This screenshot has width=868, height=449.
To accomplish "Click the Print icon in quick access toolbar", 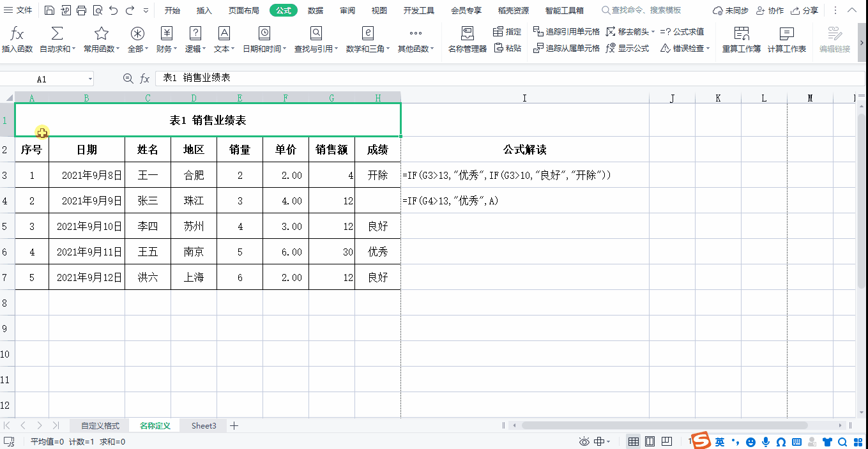I will tap(81, 10).
